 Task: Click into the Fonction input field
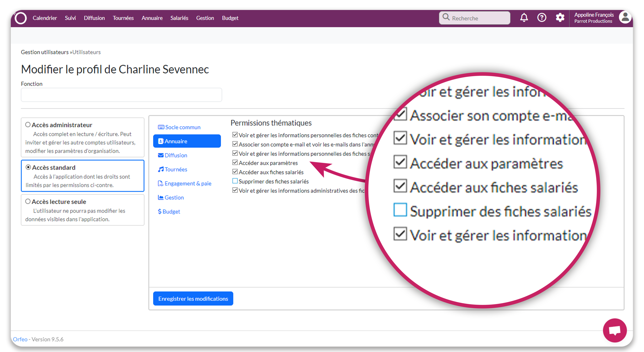pos(122,95)
